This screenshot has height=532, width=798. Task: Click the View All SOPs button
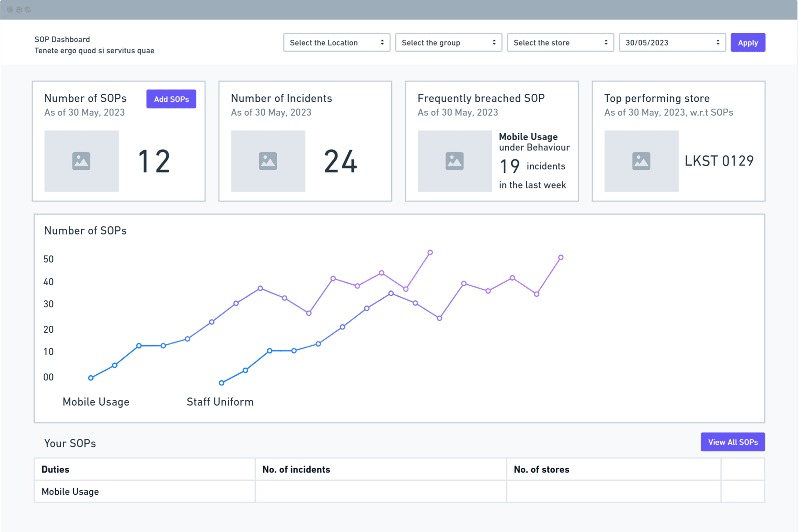[x=733, y=442]
